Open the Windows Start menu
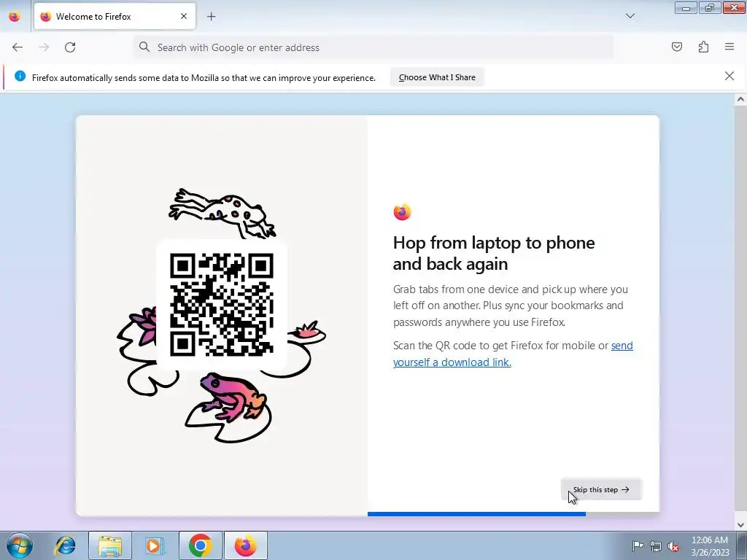 [20, 545]
